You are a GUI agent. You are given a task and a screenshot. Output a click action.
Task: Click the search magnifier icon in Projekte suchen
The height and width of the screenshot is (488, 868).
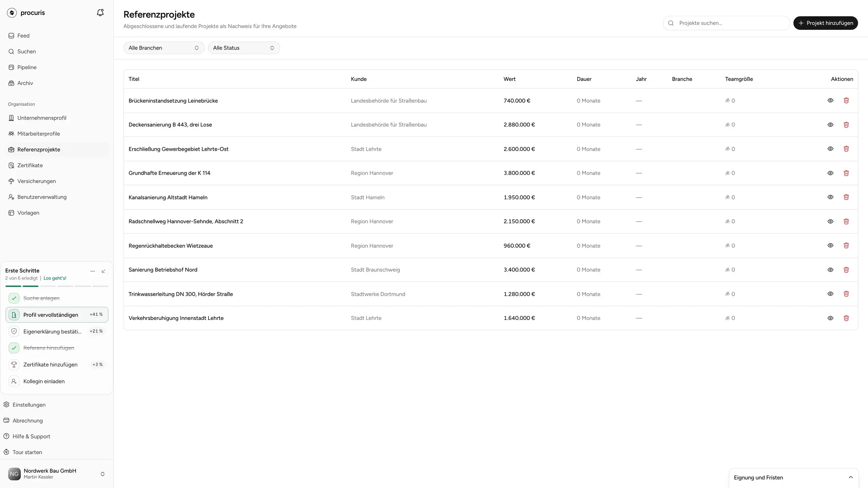click(671, 23)
